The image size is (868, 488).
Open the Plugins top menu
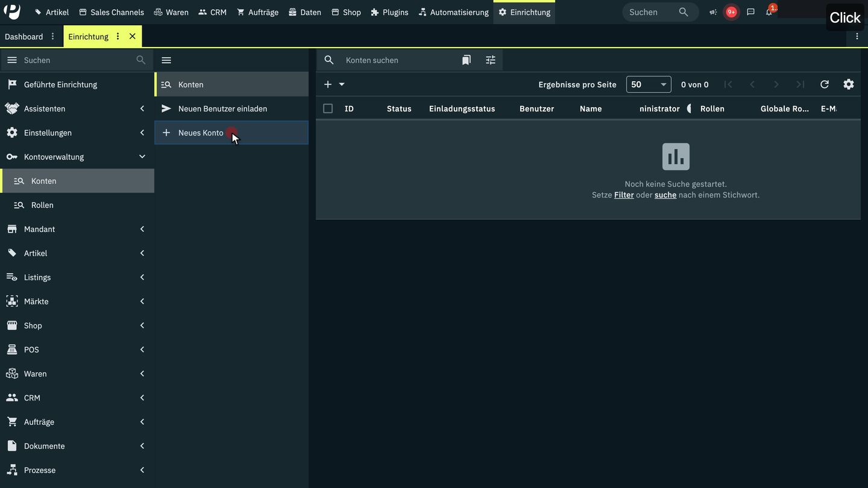click(x=389, y=12)
